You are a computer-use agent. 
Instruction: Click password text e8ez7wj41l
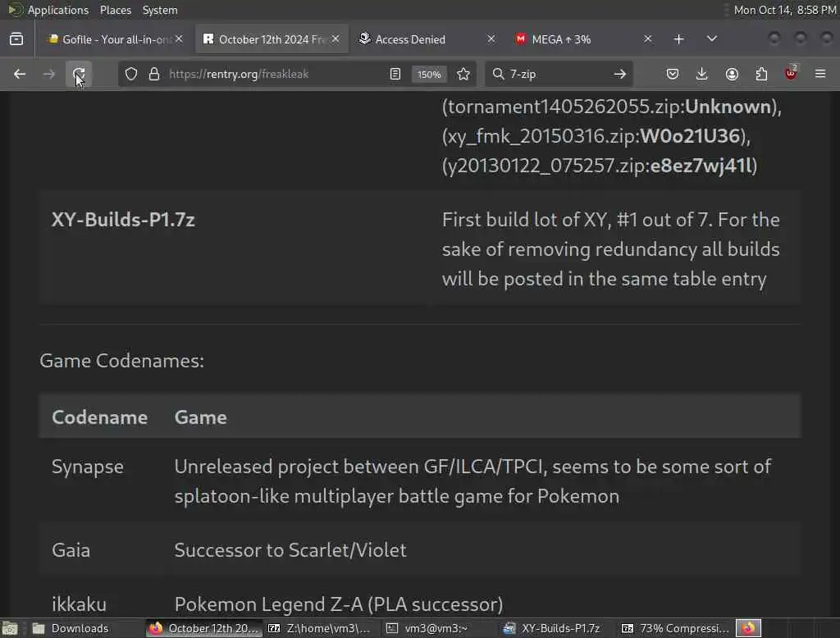click(701, 166)
